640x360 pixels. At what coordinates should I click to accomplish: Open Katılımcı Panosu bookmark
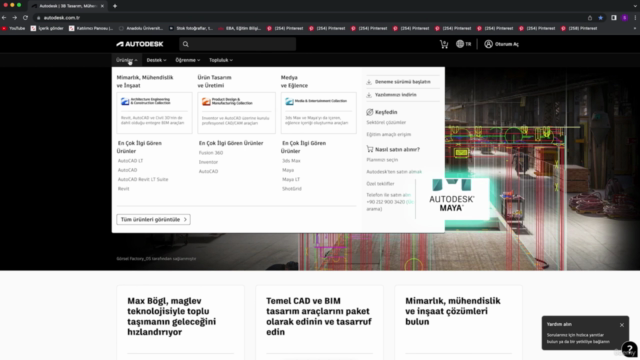click(91, 28)
